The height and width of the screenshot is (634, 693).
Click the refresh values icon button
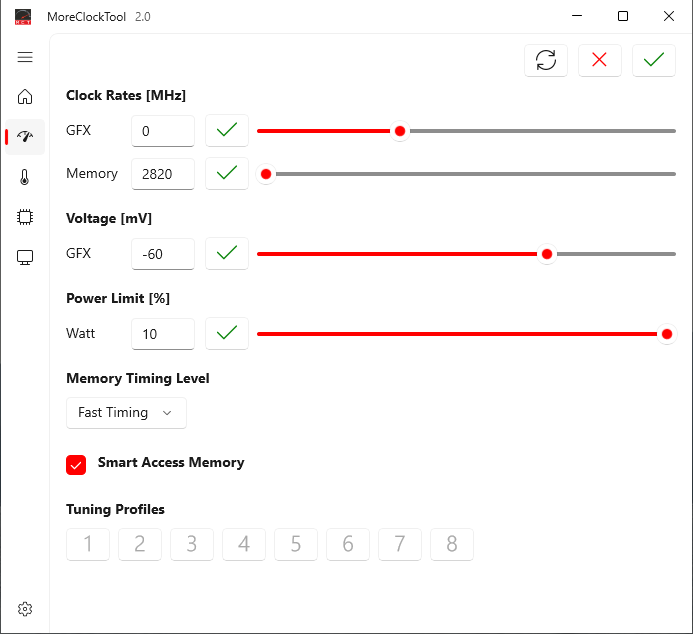coord(546,60)
